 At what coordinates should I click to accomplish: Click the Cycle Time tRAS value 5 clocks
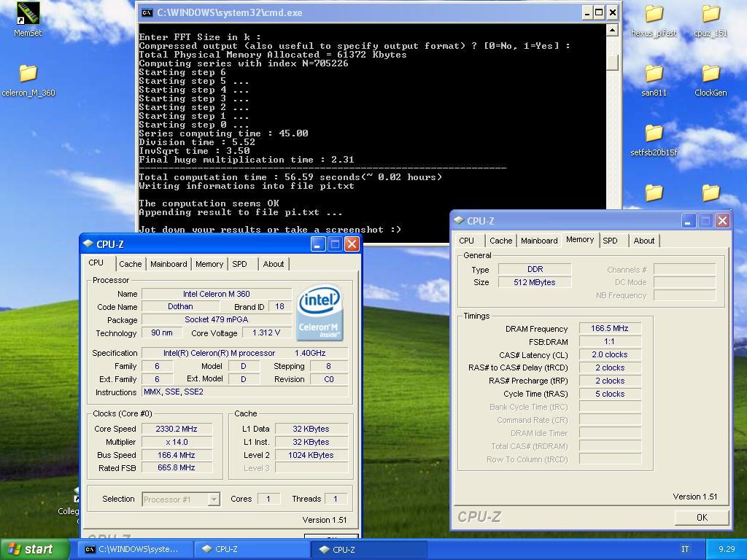click(x=610, y=394)
